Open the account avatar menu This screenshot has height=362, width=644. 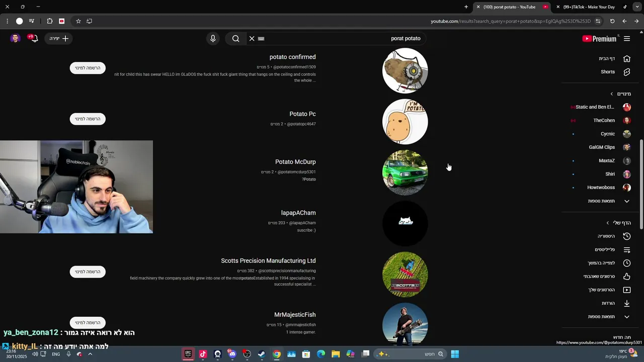pos(15,38)
